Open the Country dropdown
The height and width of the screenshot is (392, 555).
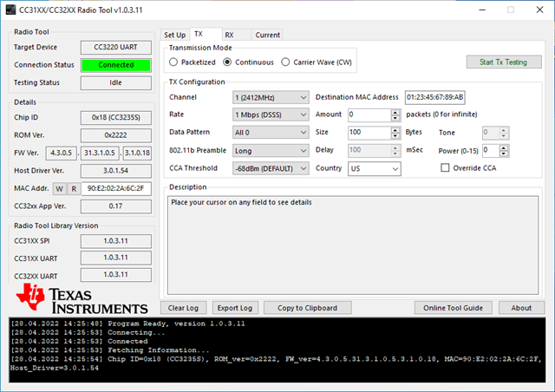[x=374, y=168]
